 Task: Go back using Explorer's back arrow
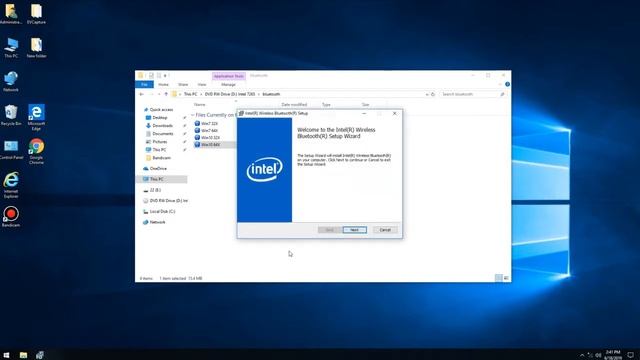click(x=142, y=94)
